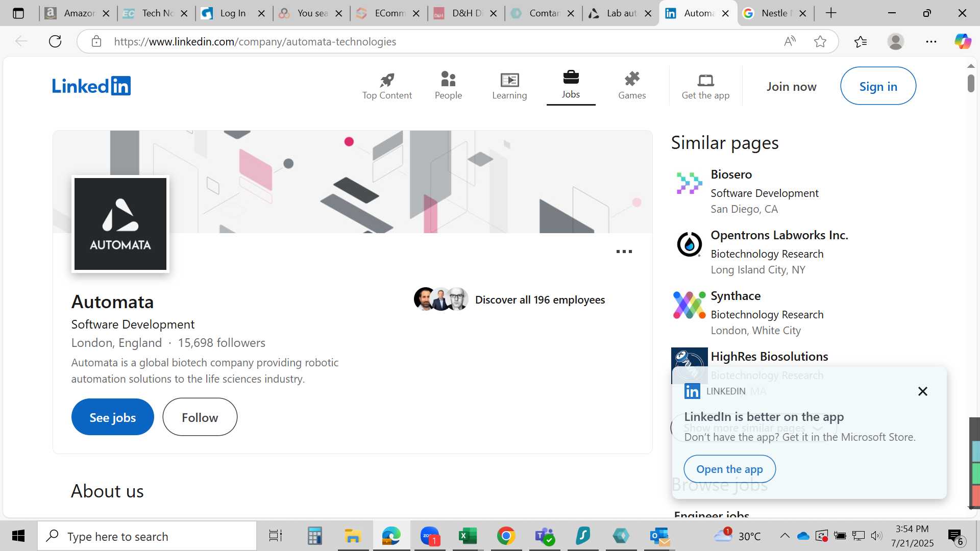Click the browser profile avatar

click(896, 41)
